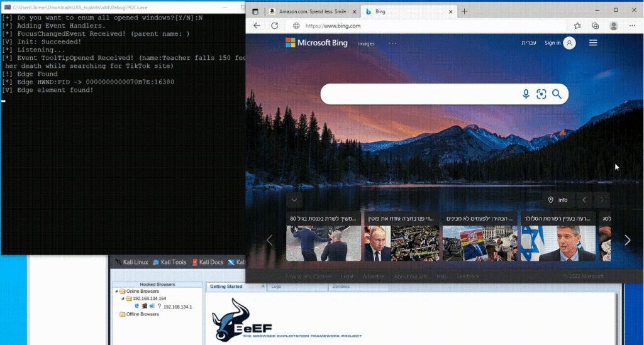Open Feedback footer link
The image size is (644, 345).
468,277
